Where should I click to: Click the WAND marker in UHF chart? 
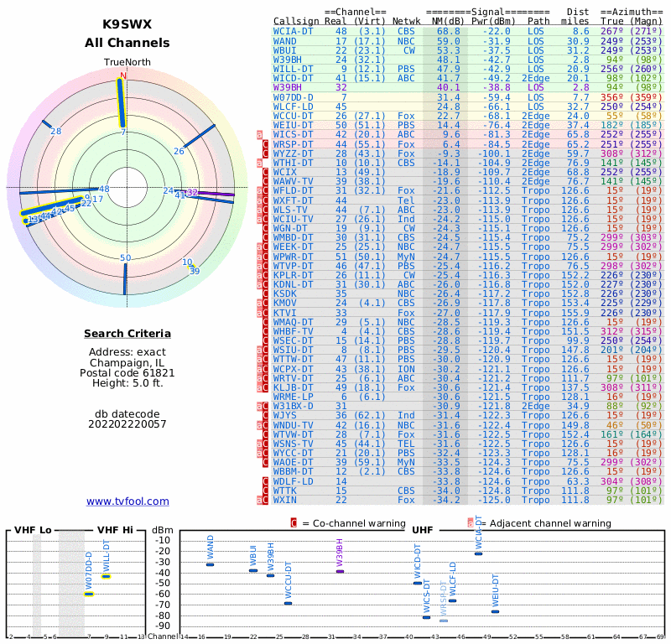click(211, 565)
